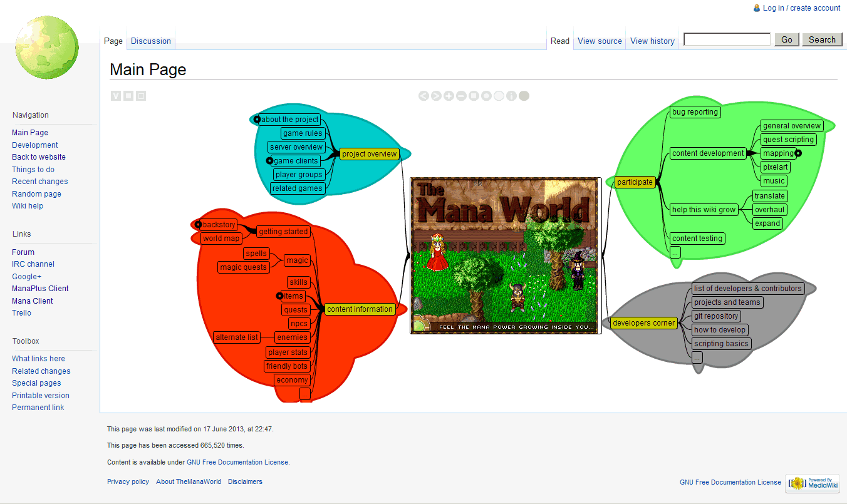Open the 'game rules' node

303,133
